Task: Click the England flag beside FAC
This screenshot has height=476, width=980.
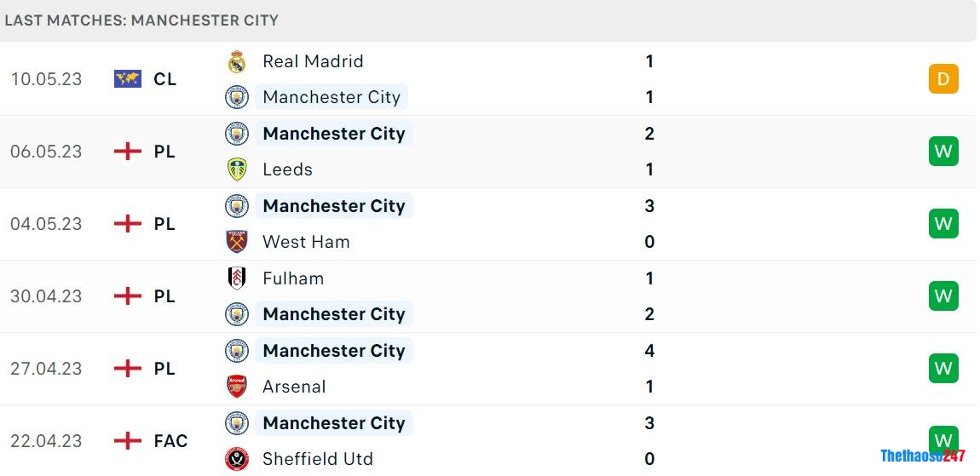Action: coord(128,441)
